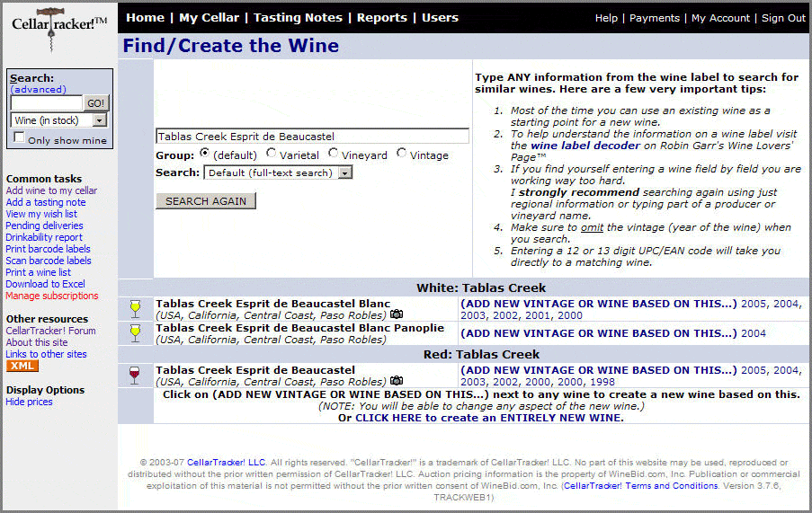
Task: Click Sign Out
Action: pyautogui.click(x=783, y=18)
